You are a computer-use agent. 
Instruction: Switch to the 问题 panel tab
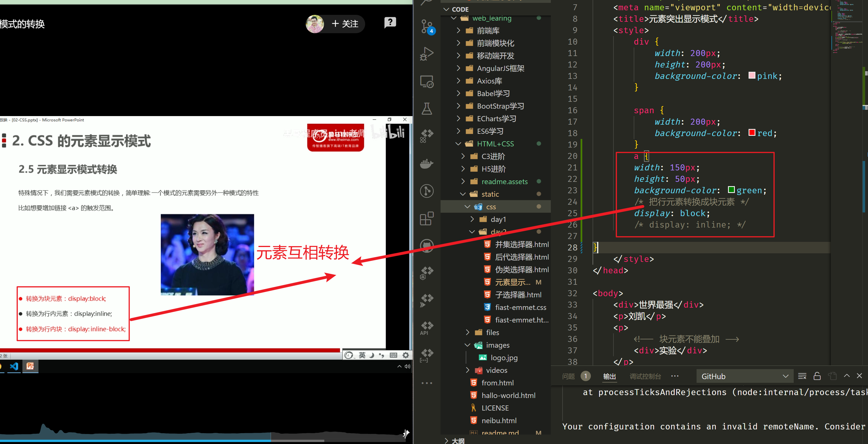569,376
